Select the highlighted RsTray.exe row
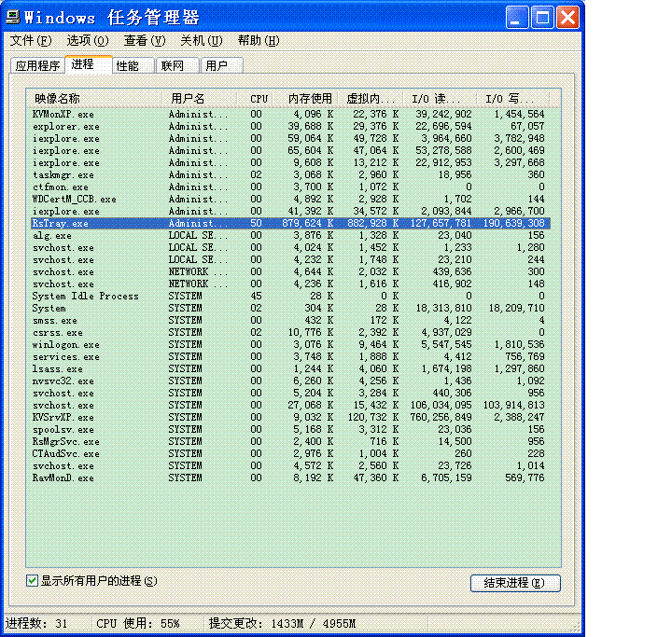Screen dimensions: 672x637 point(290,223)
